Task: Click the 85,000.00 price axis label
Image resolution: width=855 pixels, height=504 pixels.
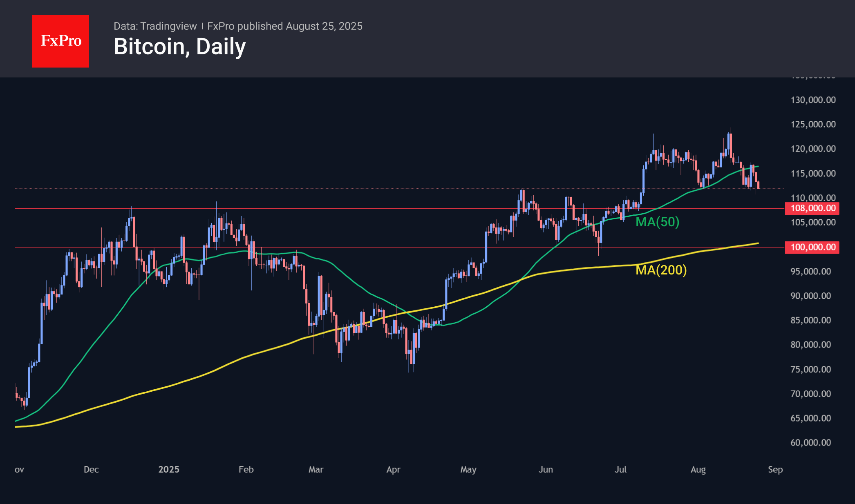Action: (x=810, y=320)
